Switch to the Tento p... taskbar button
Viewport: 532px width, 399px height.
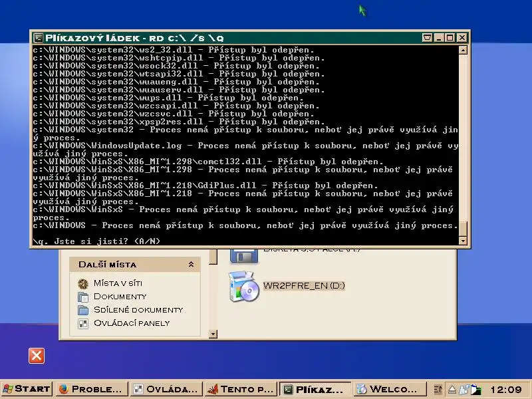pyautogui.click(x=241, y=389)
